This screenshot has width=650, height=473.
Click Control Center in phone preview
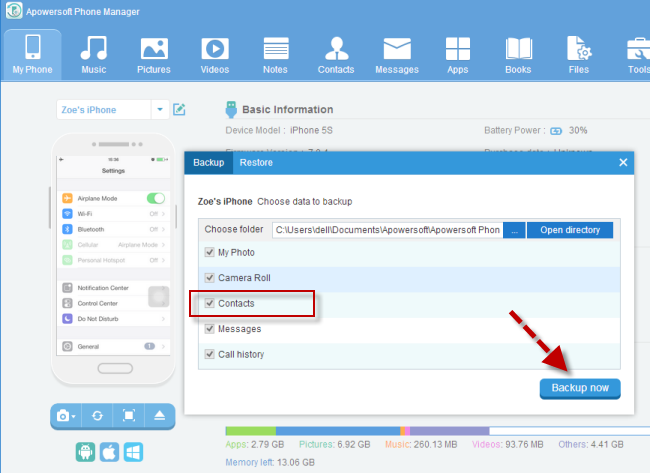(114, 303)
